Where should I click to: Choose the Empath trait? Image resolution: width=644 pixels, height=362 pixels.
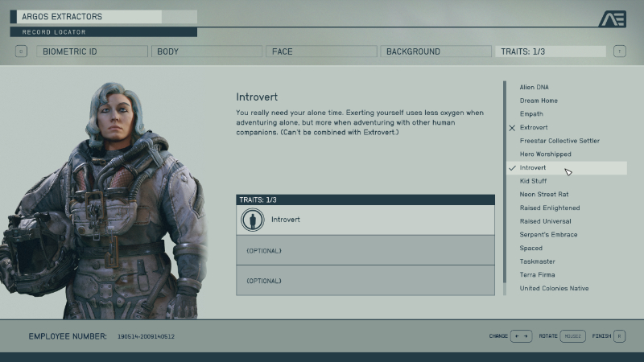click(x=531, y=113)
